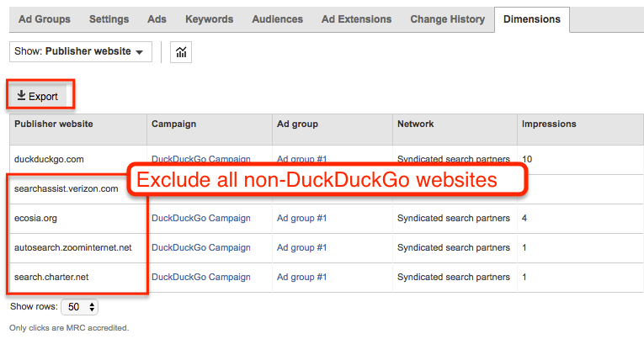Click DuckDuckGo Campaign link in search.charter.net row

[x=201, y=277]
